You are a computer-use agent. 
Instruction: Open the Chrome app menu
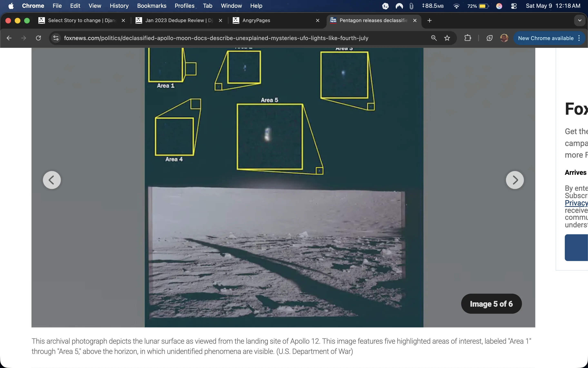pos(33,6)
